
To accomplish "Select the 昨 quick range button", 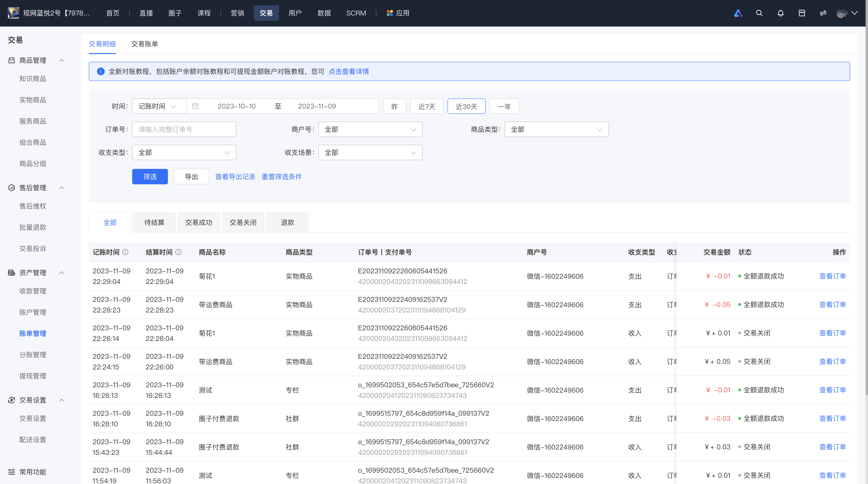I will 395,106.
